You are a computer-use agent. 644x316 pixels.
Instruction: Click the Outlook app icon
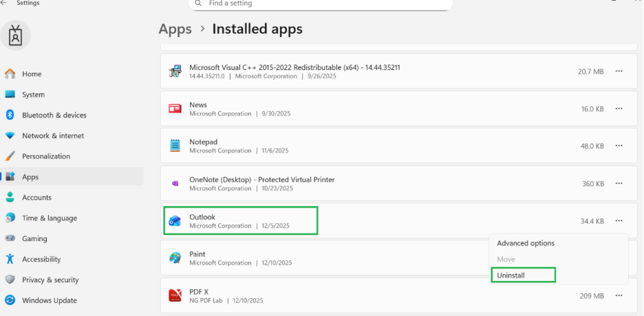175,221
